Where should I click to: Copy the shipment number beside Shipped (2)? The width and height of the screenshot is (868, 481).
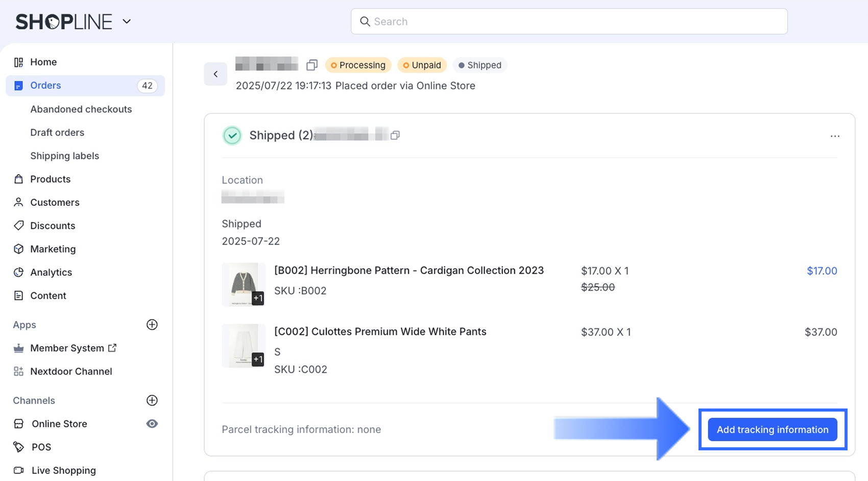coord(395,135)
